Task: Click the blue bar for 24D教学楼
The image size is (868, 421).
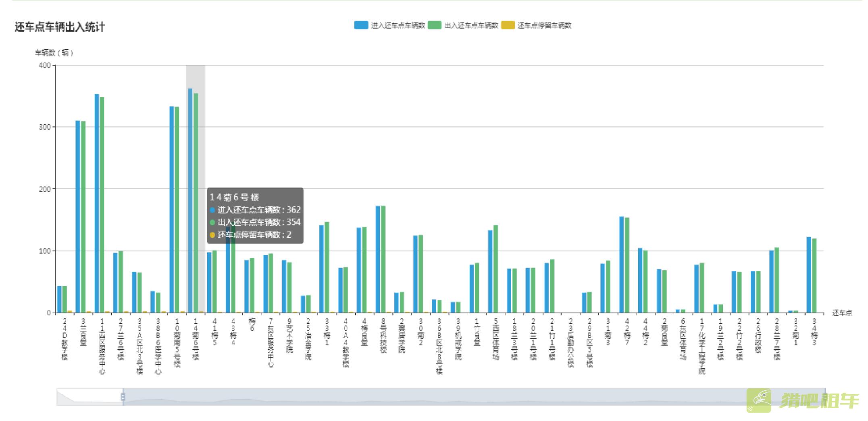Action: pos(59,299)
